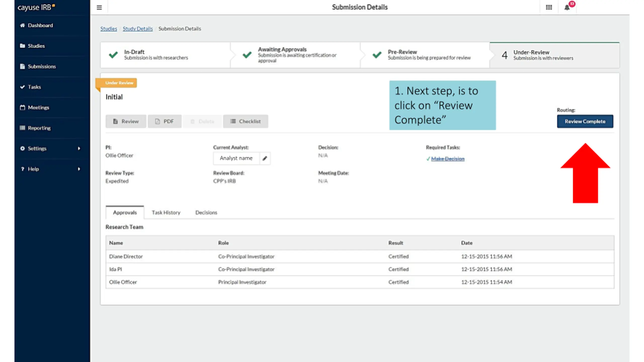Click the Review Complete button
The width and height of the screenshot is (644, 362).
(585, 121)
